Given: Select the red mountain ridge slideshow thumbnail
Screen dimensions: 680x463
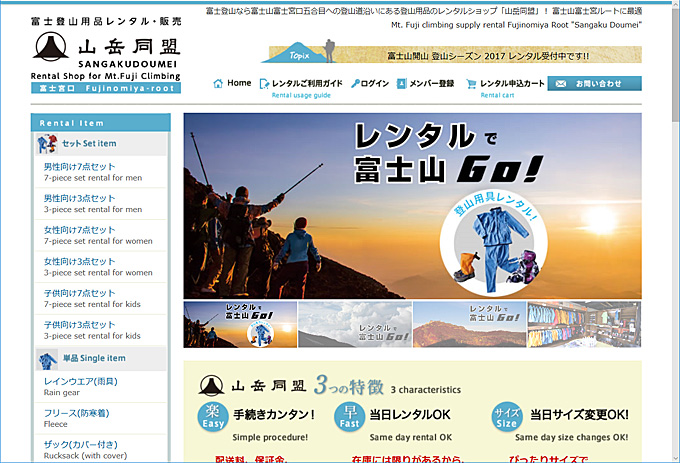Looking at the screenshot, I should [x=470, y=325].
